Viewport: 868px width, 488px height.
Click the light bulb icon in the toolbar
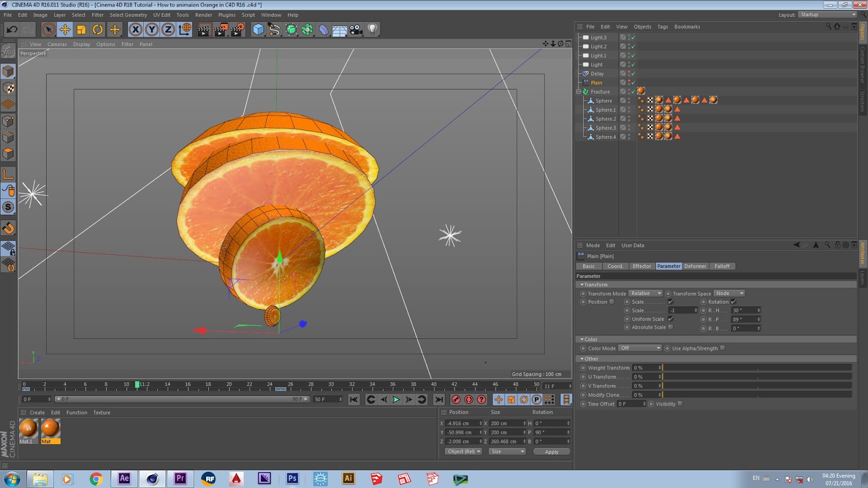point(372,29)
